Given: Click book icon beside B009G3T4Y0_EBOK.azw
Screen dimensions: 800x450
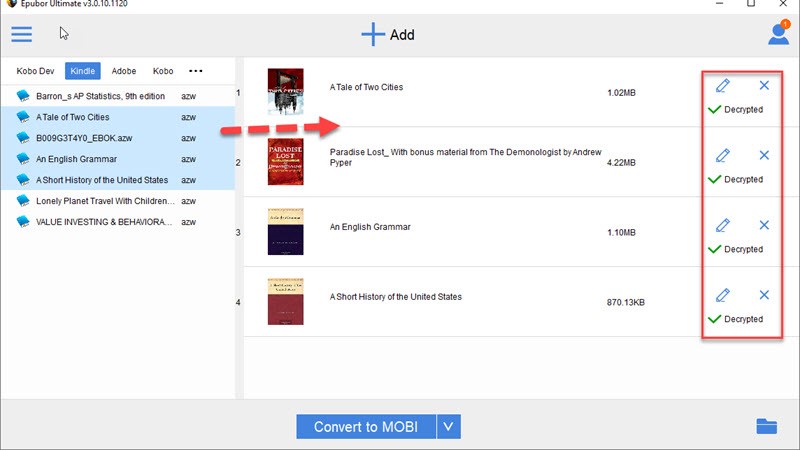Looking at the screenshot, I should 23,138.
